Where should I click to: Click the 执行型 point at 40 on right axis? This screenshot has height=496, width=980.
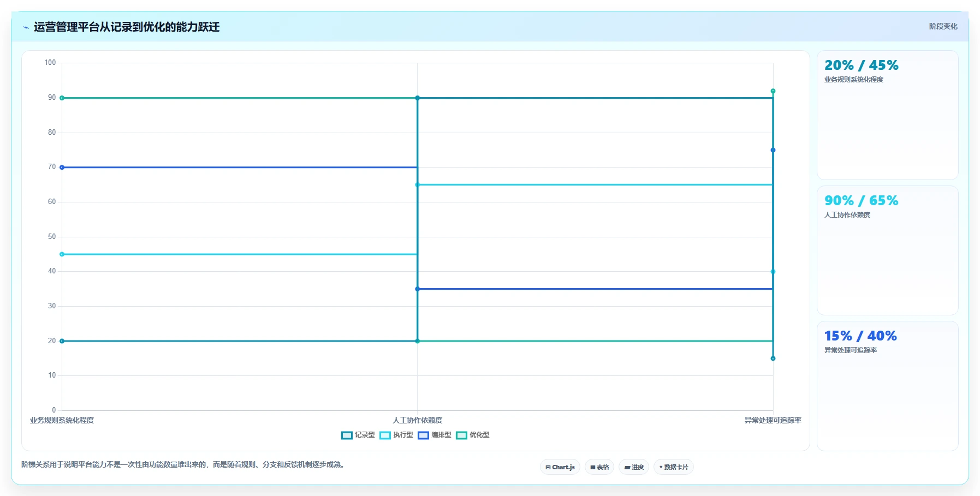773,272
